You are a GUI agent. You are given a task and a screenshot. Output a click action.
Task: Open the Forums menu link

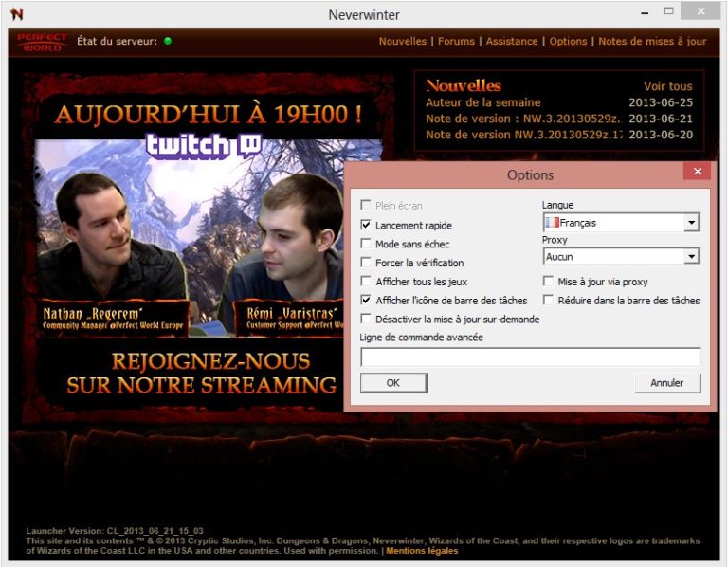[456, 42]
